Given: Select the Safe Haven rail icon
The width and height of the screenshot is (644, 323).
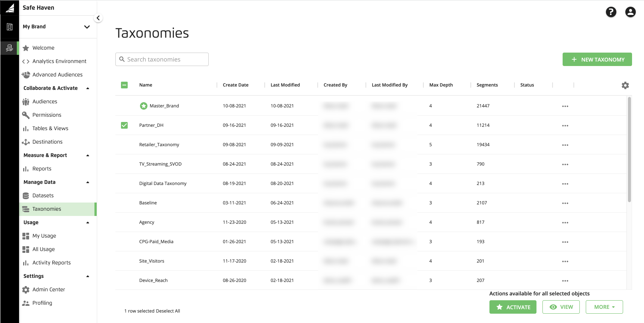Looking at the screenshot, I should point(10,48).
